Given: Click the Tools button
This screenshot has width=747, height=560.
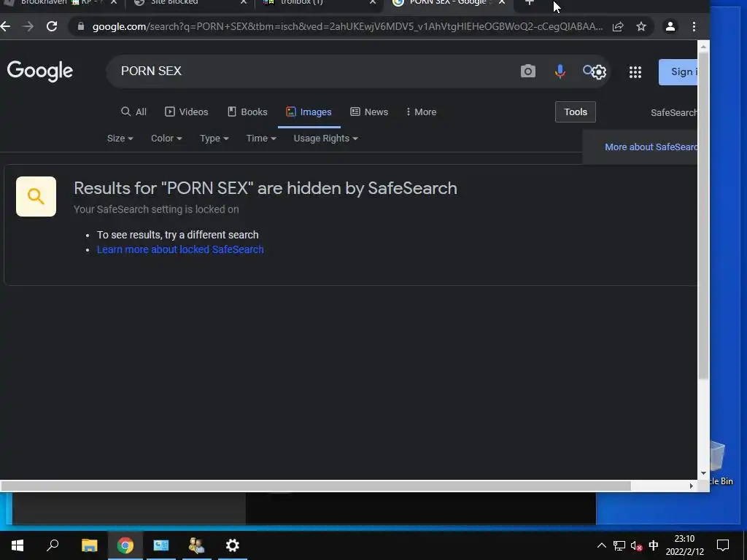Looking at the screenshot, I should point(576,112).
